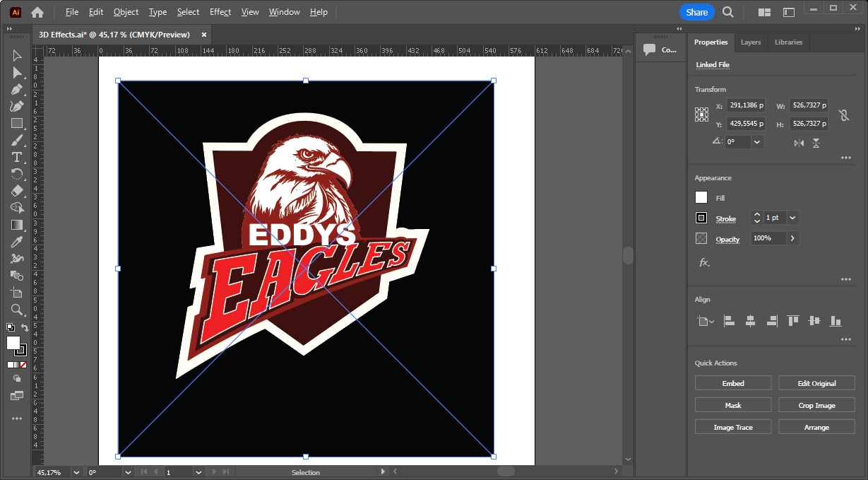Click the Fill color swatch in Appearance

point(701,198)
